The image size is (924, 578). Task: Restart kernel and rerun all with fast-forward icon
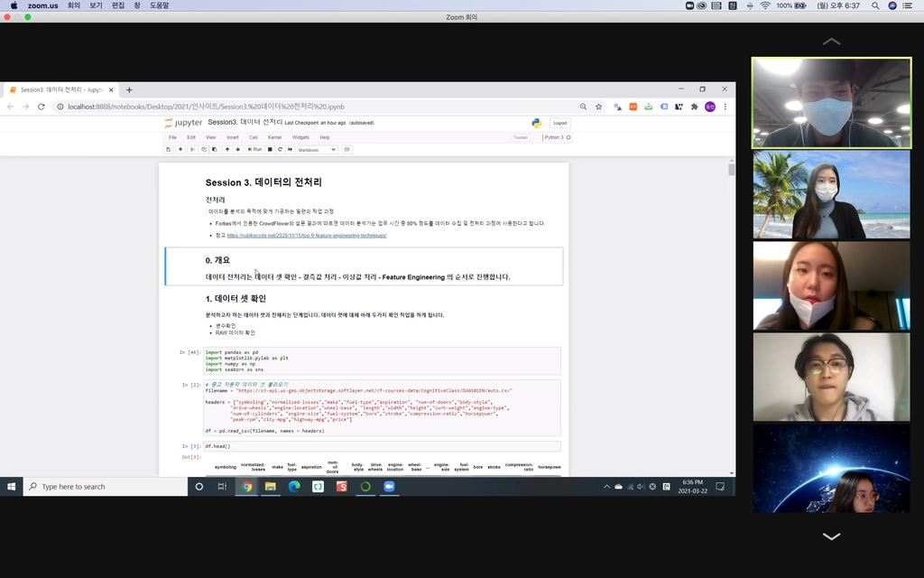tap(290, 150)
